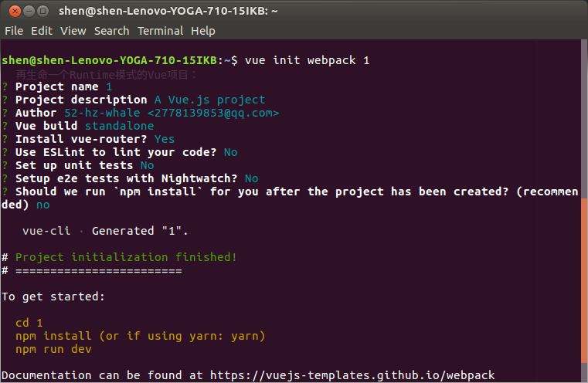Click the orange terminal scrollbar thumb
Screen dimensions: 588x383
[x=584, y=281]
